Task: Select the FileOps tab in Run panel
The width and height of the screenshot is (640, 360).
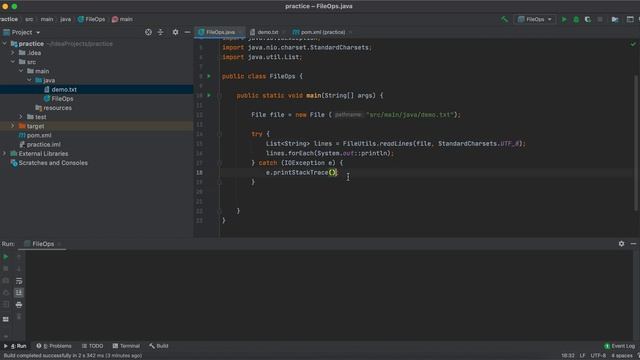Action: (x=43, y=244)
